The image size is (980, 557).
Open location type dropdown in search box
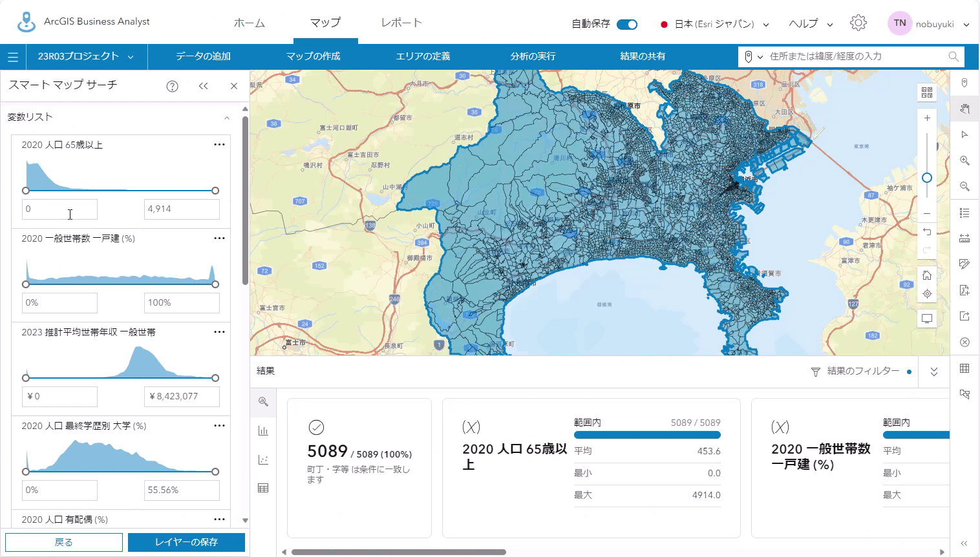(753, 57)
